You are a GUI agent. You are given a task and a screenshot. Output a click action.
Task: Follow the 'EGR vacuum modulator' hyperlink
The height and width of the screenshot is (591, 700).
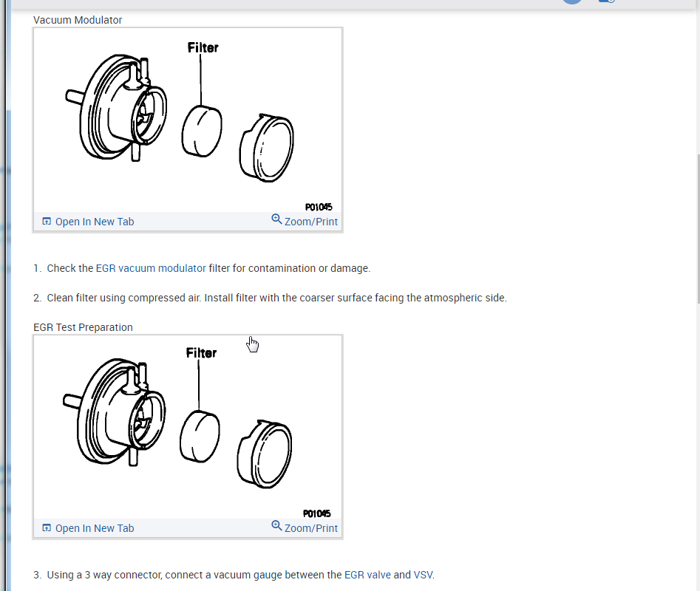point(151,268)
